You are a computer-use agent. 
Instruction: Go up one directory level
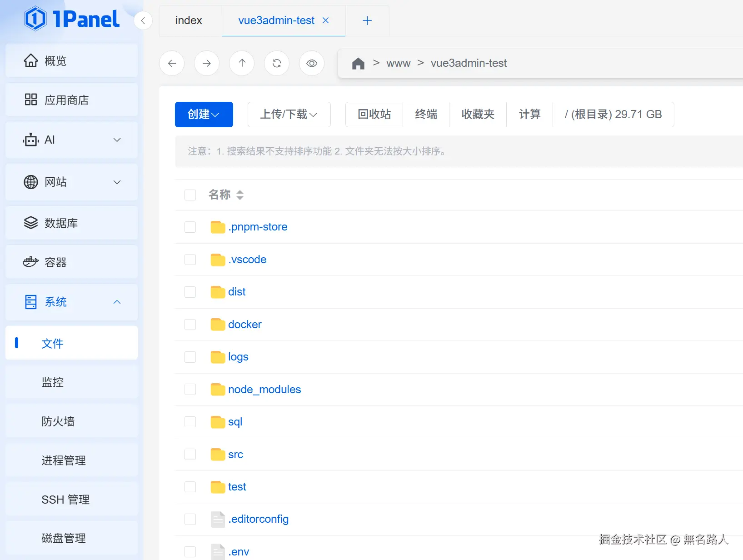(x=242, y=63)
